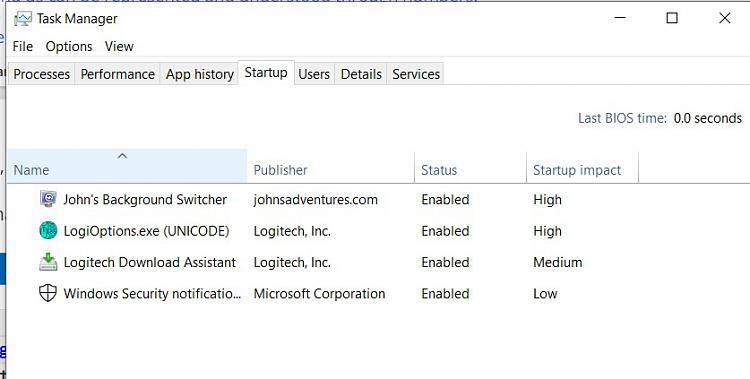This screenshot has height=379, width=750.
Task: Open the View menu
Action: pyautogui.click(x=119, y=46)
